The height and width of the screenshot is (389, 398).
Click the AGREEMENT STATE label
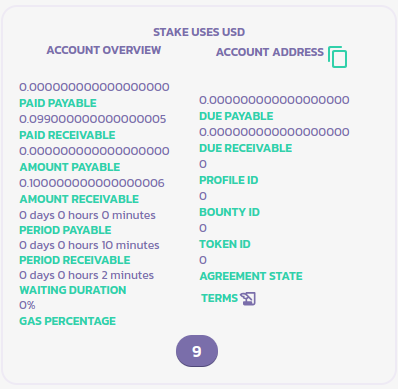pyautogui.click(x=251, y=276)
